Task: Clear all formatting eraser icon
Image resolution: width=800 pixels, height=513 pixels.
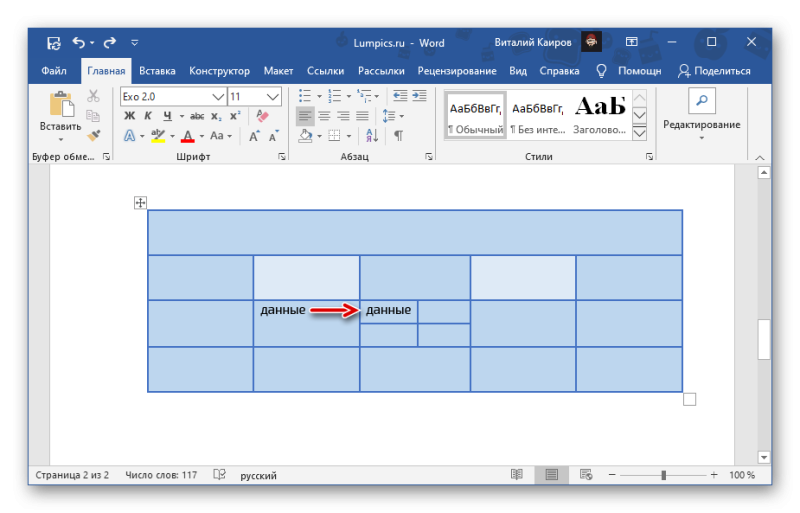Action: point(262,116)
